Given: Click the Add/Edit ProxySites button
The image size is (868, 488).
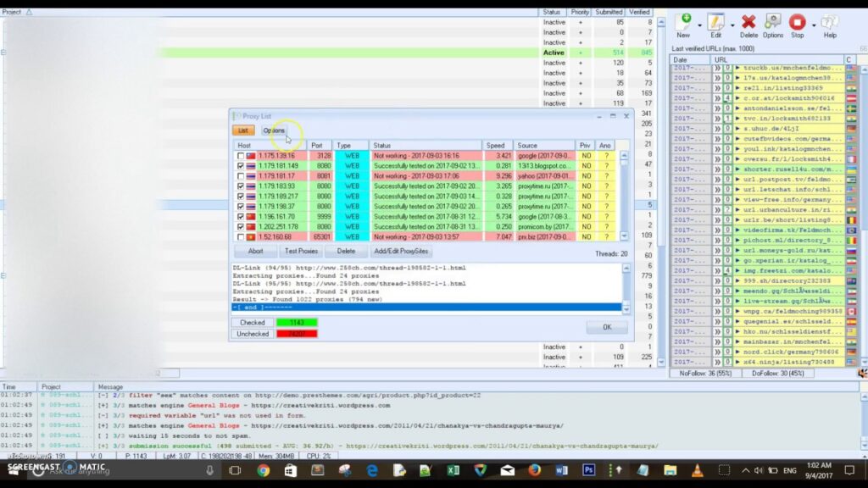Looking at the screenshot, I should pyautogui.click(x=401, y=251).
